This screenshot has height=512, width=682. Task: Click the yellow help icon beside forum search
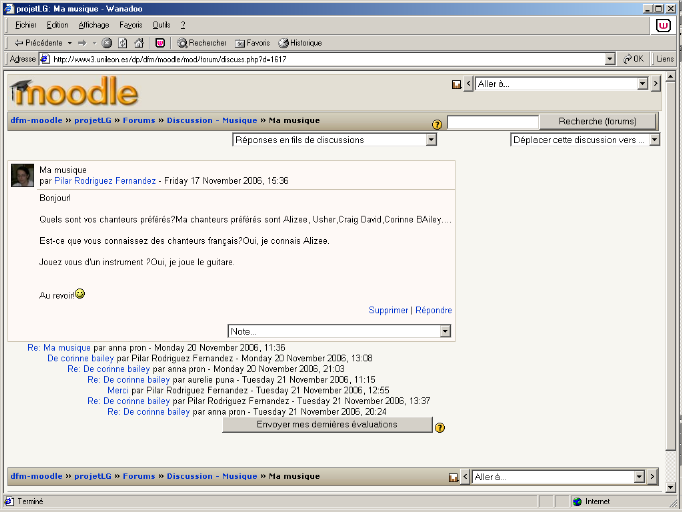point(436,124)
